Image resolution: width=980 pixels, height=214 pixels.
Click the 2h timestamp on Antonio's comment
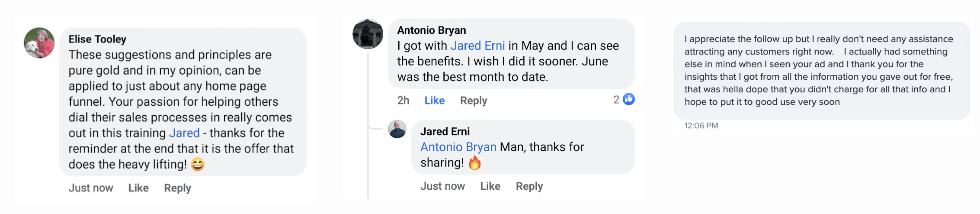pos(403,101)
